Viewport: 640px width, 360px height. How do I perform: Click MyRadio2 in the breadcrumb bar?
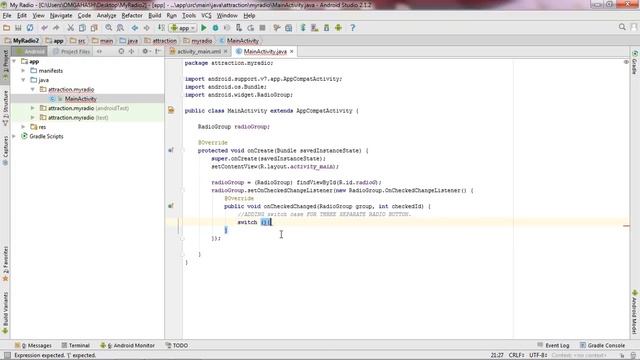[x=22, y=41]
